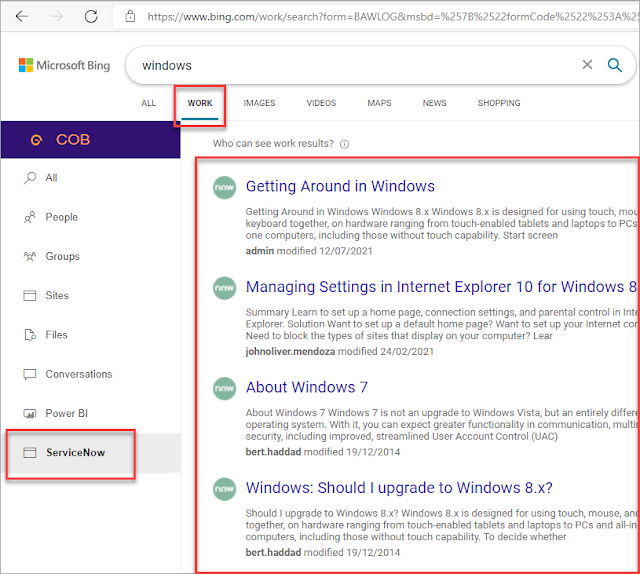640x574 pixels.
Task: Click the Conversations speech bubble icon
Action: tap(30, 374)
